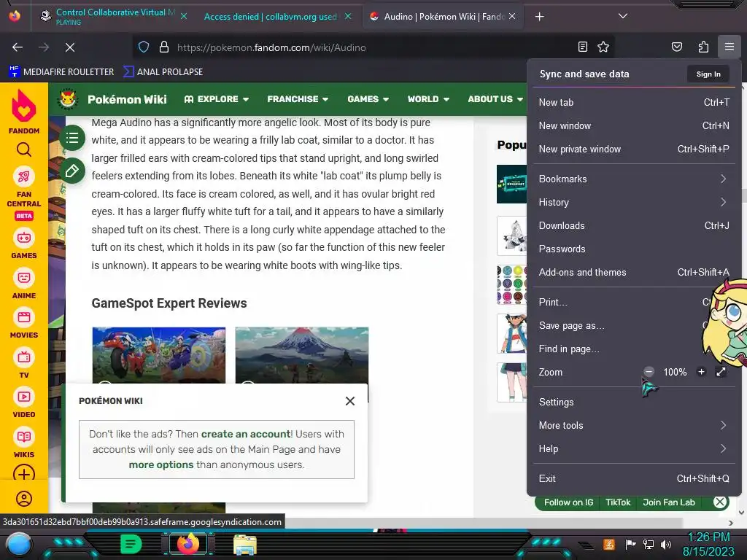The image size is (747, 560).
Task: Open the More tools submenu
Action: tap(632, 425)
